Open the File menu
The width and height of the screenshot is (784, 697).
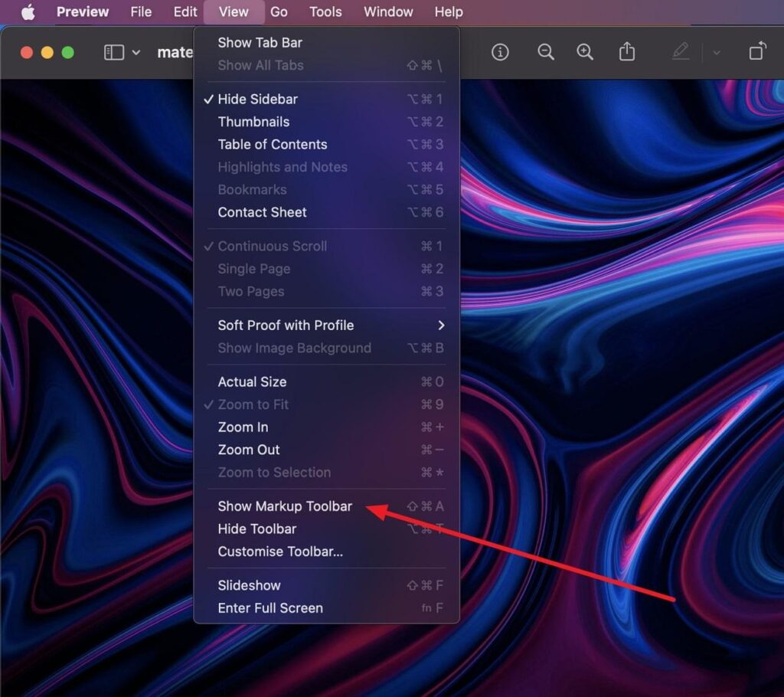point(141,12)
